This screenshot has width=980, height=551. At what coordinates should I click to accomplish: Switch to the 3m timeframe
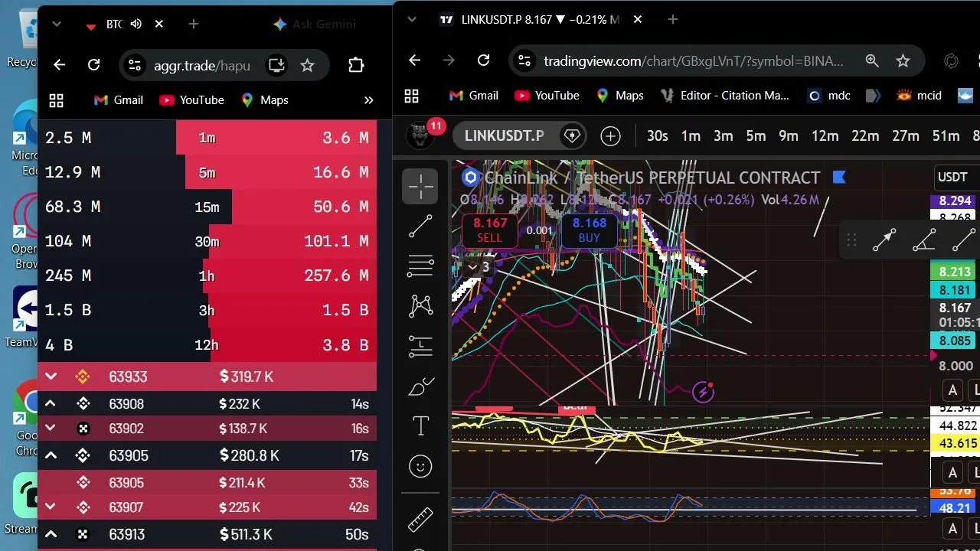724,136
